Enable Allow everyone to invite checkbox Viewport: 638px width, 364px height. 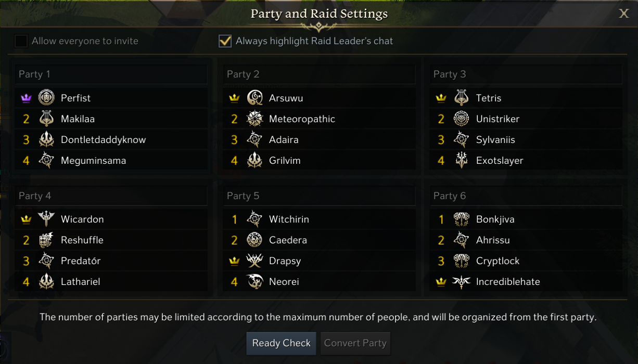coord(21,41)
